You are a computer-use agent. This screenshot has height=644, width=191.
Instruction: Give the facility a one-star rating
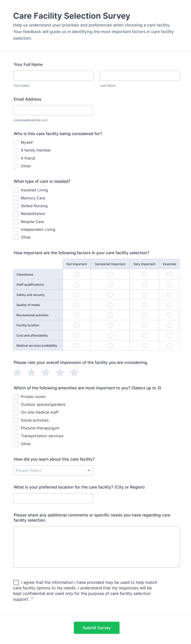(x=17, y=372)
